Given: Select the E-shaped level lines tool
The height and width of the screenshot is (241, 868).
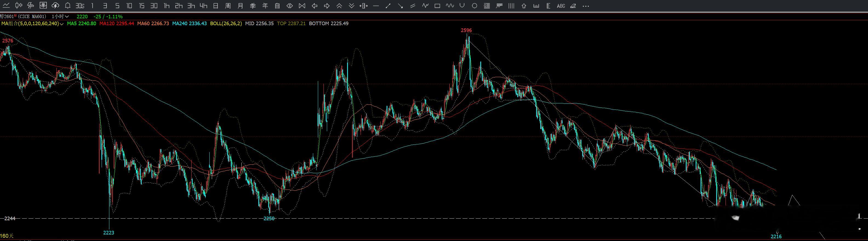Looking at the screenshot, I should (548, 6).
